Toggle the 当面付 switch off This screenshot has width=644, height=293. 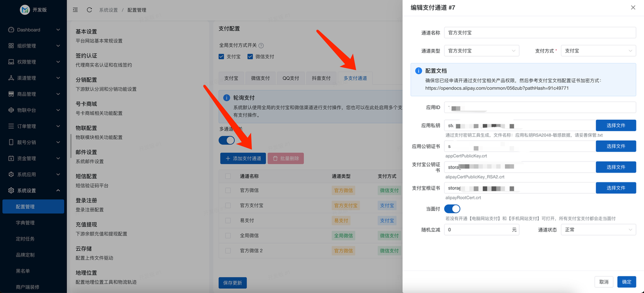point(452,209)
